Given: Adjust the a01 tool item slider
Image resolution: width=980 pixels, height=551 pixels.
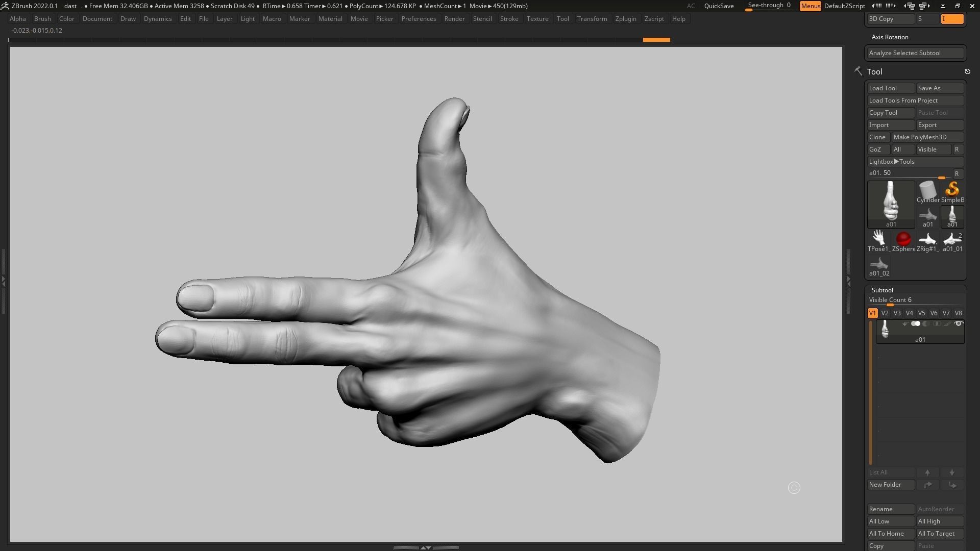Looking at the screenshot, I should point(909,174).
